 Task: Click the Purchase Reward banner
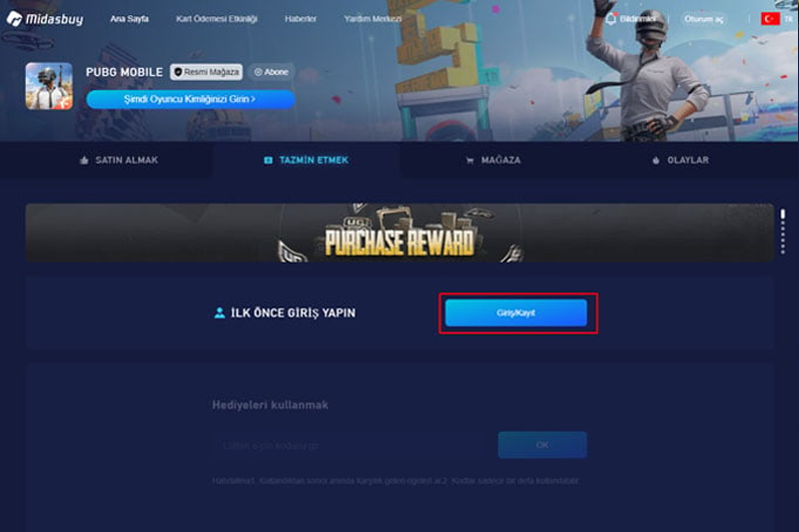(x=399, y=233)
